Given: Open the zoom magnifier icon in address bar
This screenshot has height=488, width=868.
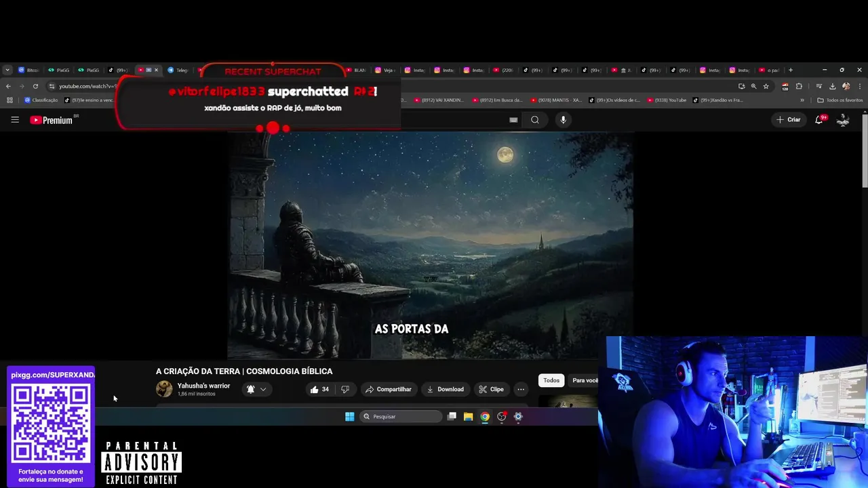Looking at the screenshot, I should [753, 86].
